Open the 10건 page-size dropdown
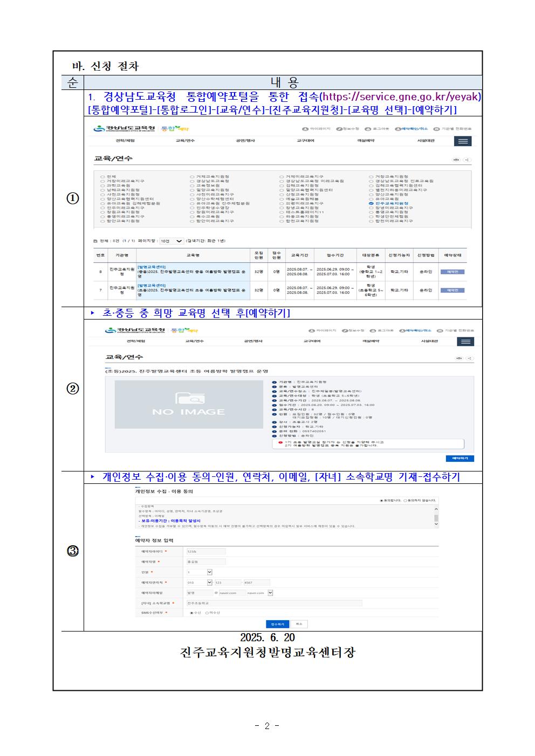Image resolution: width=535 pixels, height=756 pixels. pyautogui.click(x=173, y=241)
